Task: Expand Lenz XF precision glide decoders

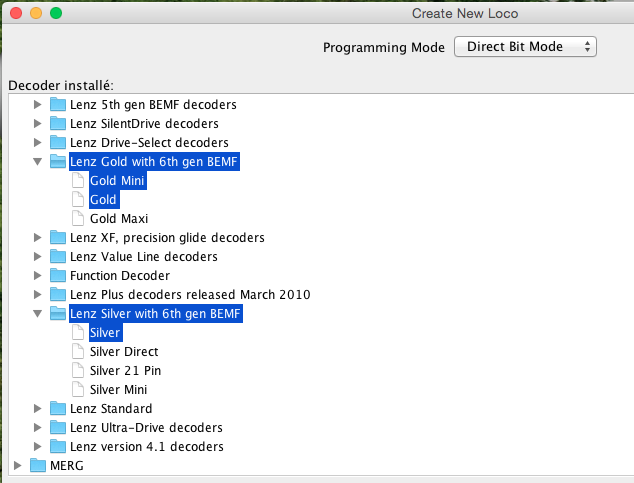Action: coord(37,238)
